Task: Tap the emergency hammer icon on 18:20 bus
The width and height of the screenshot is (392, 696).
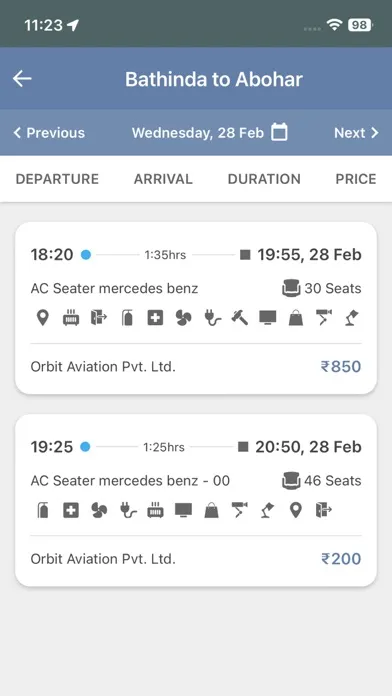Action: [240, 318]
